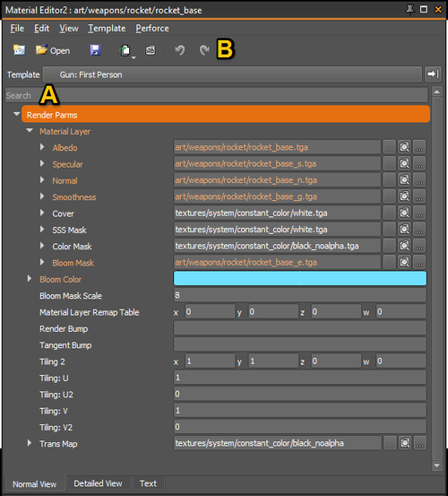The width and height of the screenshot is (448, 496).
Task: Click the Tiling: U value field
Action: point(300,378)
